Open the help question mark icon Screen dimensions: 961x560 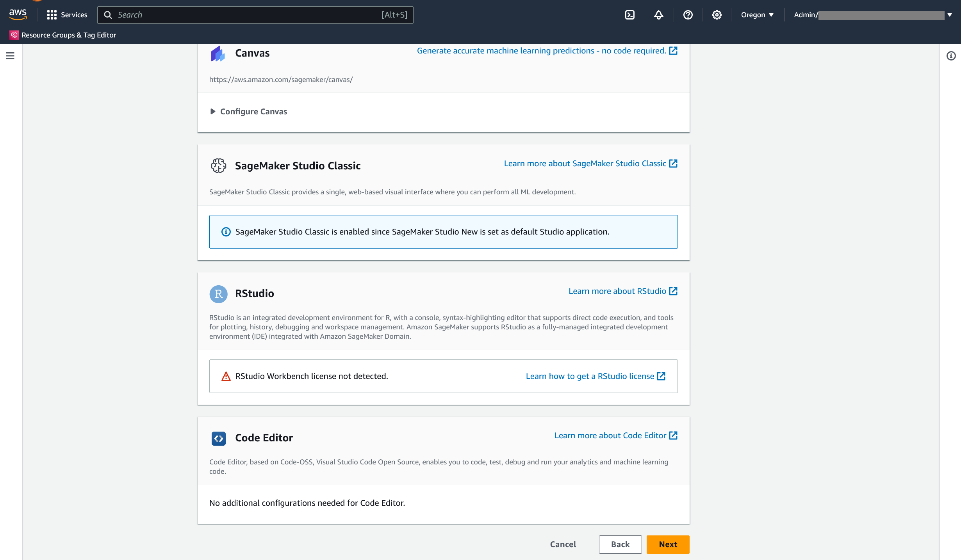tap(688, 15)
